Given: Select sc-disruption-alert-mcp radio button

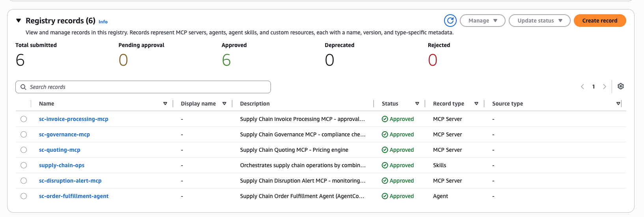Looking at the screenshot, I should (24, 181).
